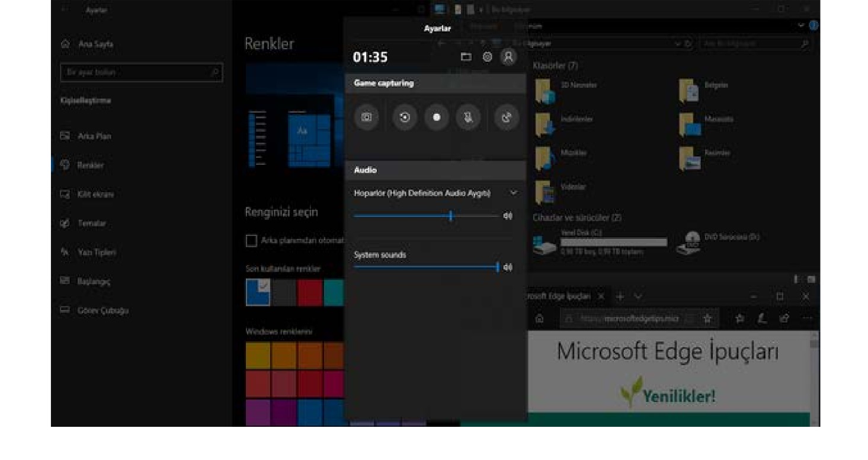Share this page from Edge toolbar
This screenshot has height=460, width=868.
pyautogui.click(x=784, y=318)
